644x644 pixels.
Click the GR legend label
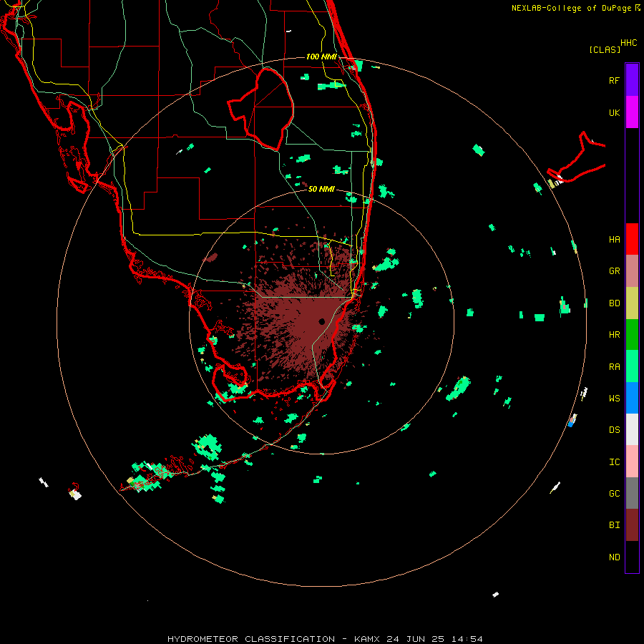pos(614,271)
